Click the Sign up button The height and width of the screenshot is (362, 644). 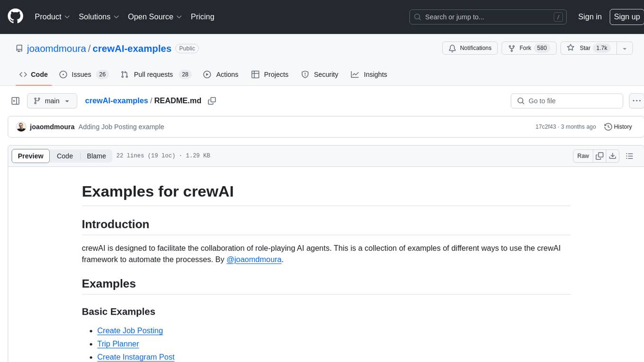[x=626, y=17]
